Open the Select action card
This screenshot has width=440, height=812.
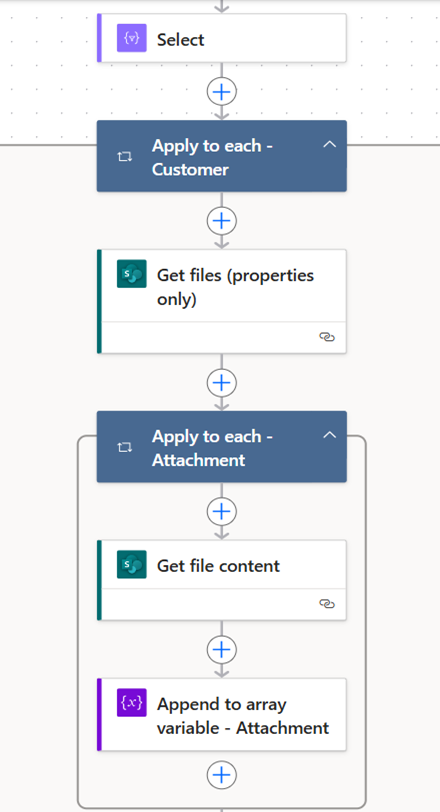click(x=222, y=38)
